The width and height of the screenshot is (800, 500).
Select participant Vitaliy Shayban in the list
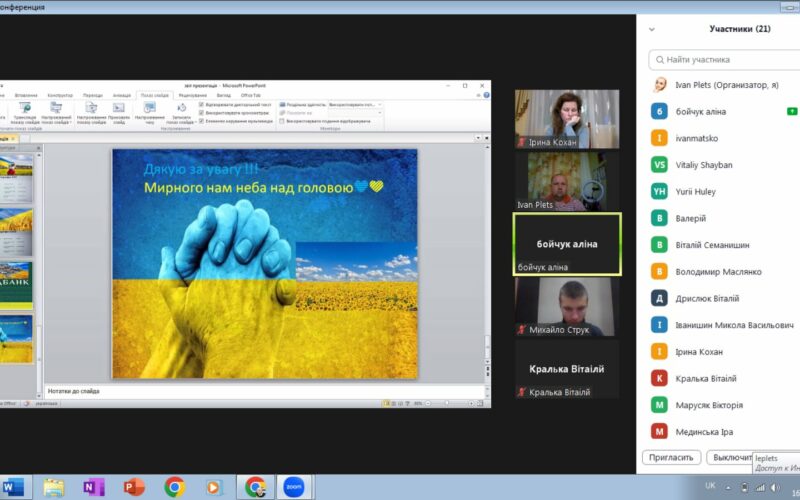[704, 165]
